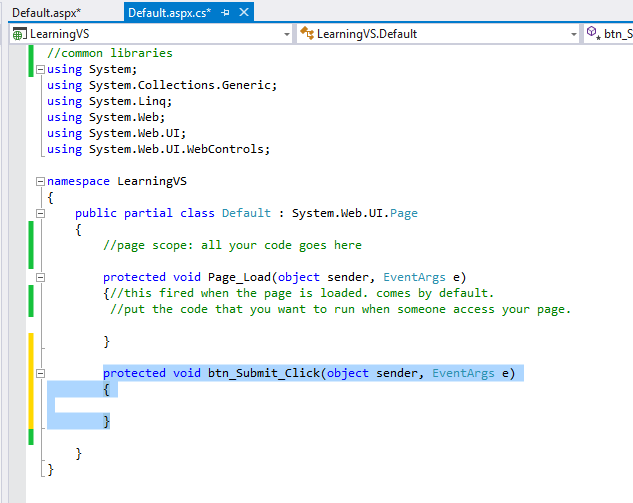
Task: Close the Default.aspx.cs tab
Action: coord(243,12)
